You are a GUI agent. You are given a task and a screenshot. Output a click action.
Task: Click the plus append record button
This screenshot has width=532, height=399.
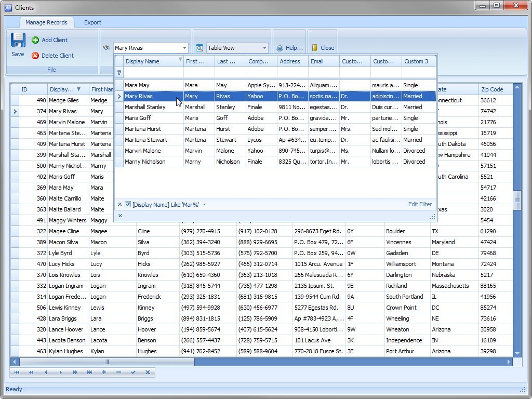coord(104,373)
